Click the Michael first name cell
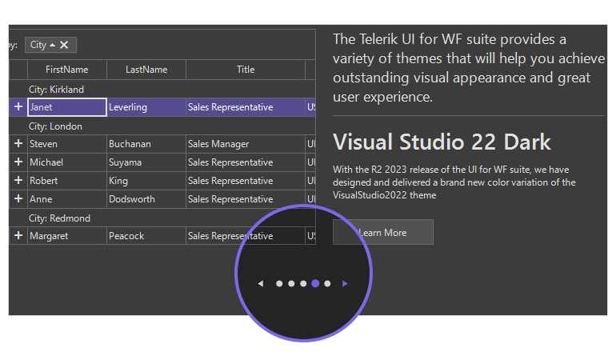 click(x=67, y=162)
